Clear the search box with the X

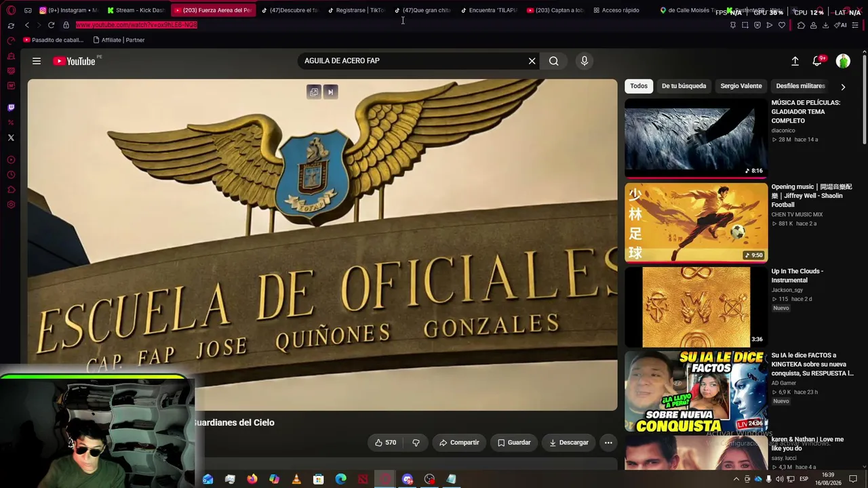[x=532, y=61]
